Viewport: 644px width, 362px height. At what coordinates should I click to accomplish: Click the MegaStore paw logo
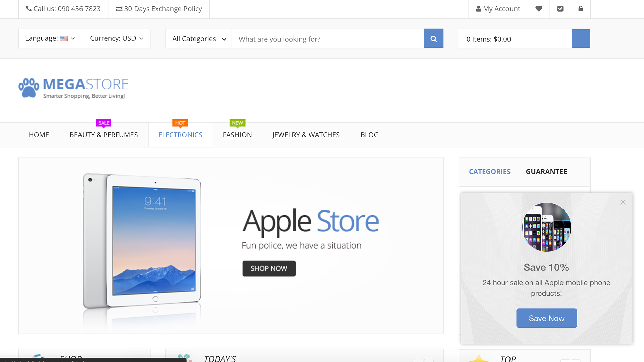coord(74,88)
